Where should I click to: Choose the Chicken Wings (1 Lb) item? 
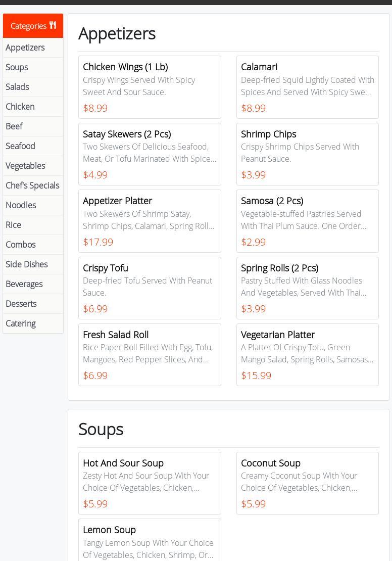(x=150, y=87)
